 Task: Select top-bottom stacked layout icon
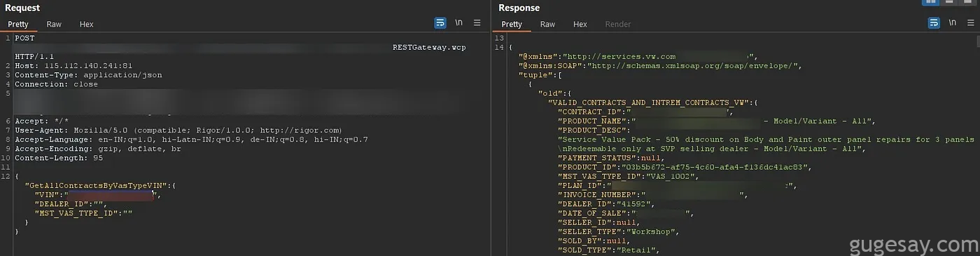(x=950, y=2)
